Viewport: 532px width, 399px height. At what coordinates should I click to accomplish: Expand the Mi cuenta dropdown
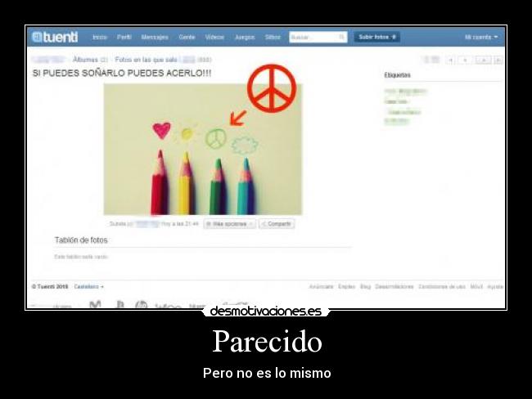(481, 37)
